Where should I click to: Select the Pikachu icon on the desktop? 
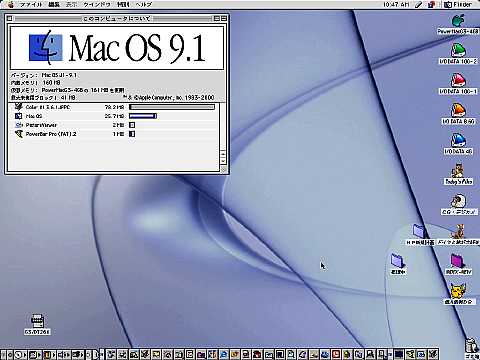(458, 291)
